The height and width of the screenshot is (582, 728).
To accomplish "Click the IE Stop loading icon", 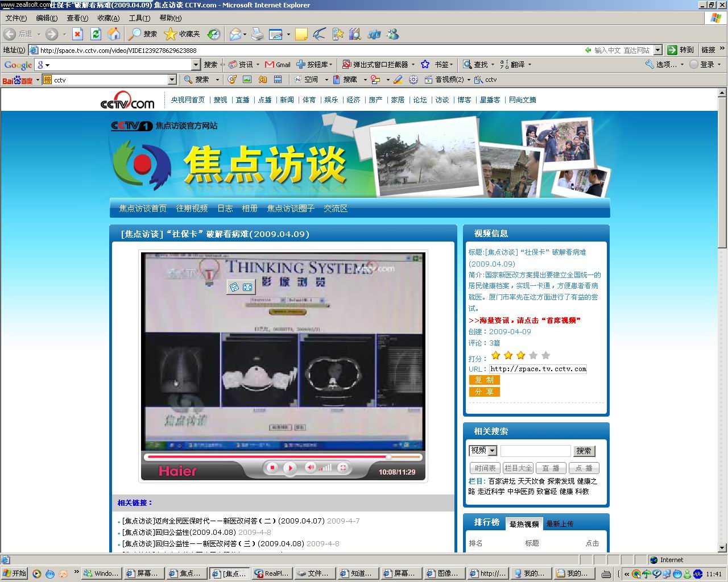I will (78, 35).
